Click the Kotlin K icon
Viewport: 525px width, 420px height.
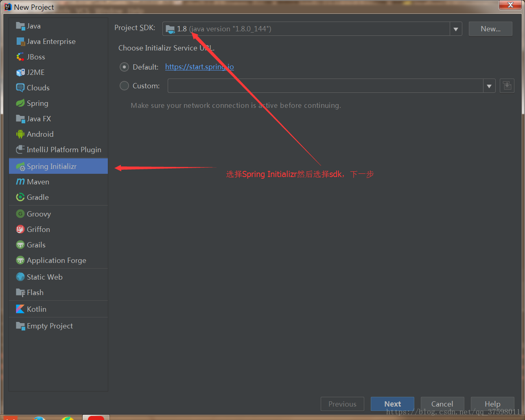[x=20, y=309]
